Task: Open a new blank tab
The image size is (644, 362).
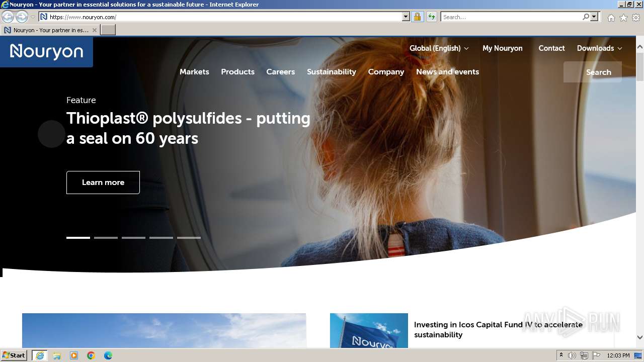Action: click(x=108, y=30)
